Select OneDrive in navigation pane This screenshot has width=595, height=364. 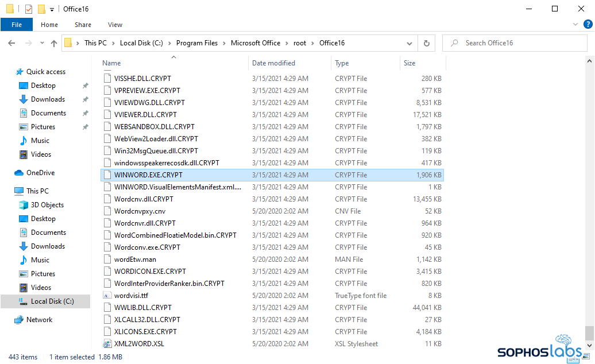[x=40, y=172]
